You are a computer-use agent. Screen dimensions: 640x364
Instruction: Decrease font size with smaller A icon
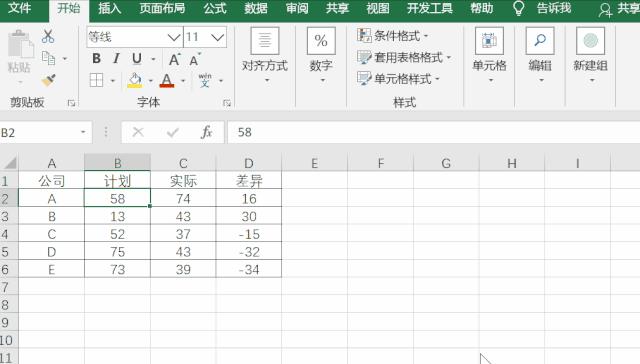pos(195,60)
